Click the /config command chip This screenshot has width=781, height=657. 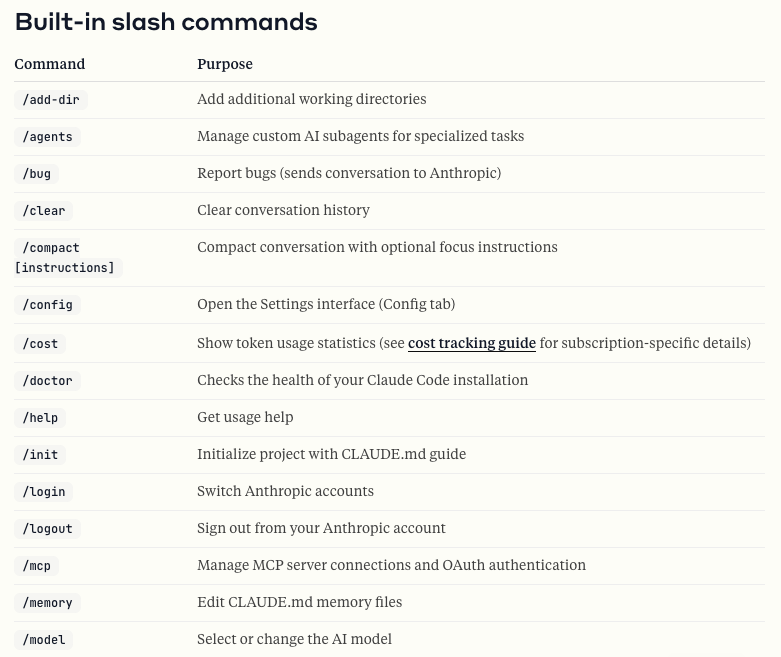click(47, 305)
